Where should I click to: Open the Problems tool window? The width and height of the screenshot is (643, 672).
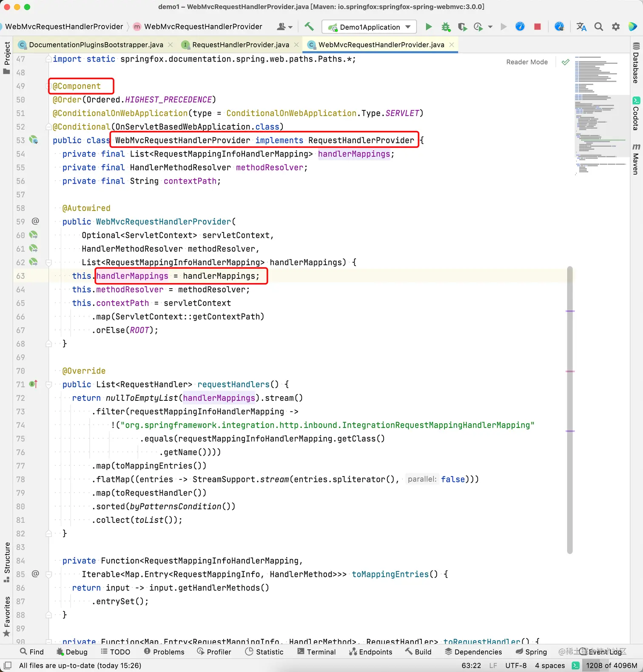164,652
